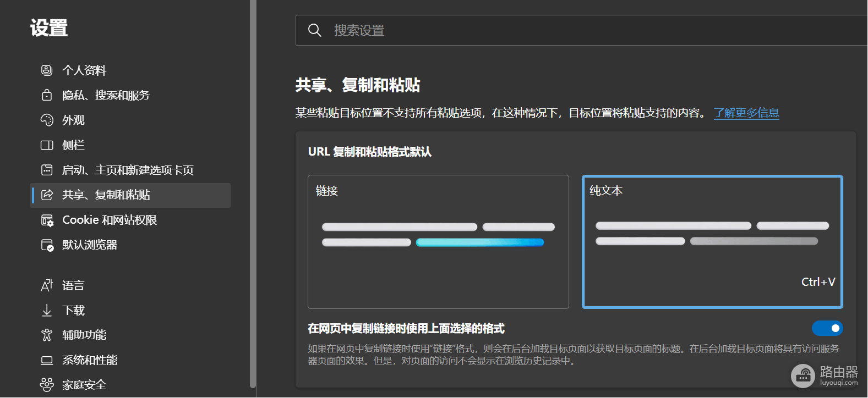Click the lock icon beside 隐私、搜索和服务

tap(47, 95)
